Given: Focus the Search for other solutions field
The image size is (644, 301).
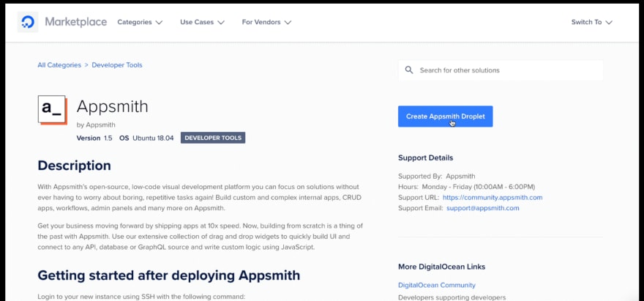Looking at the screenshot, I should click(501, 70).
